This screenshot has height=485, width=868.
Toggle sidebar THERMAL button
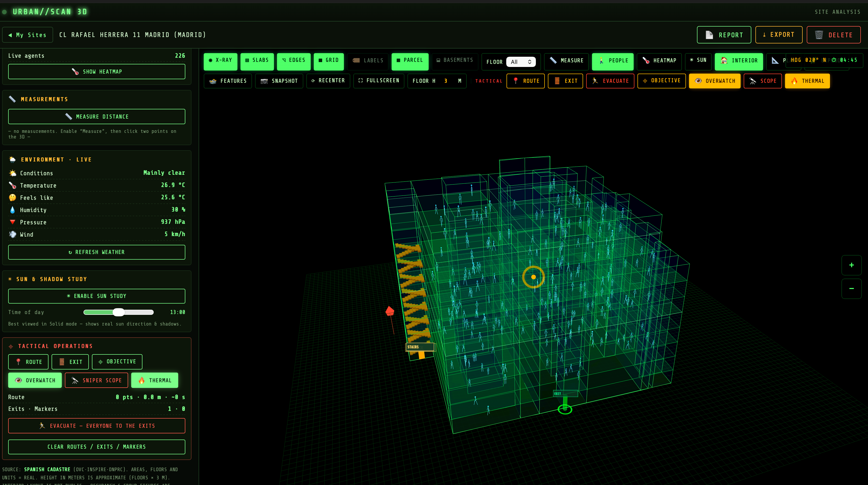click(x=155, y=380)
